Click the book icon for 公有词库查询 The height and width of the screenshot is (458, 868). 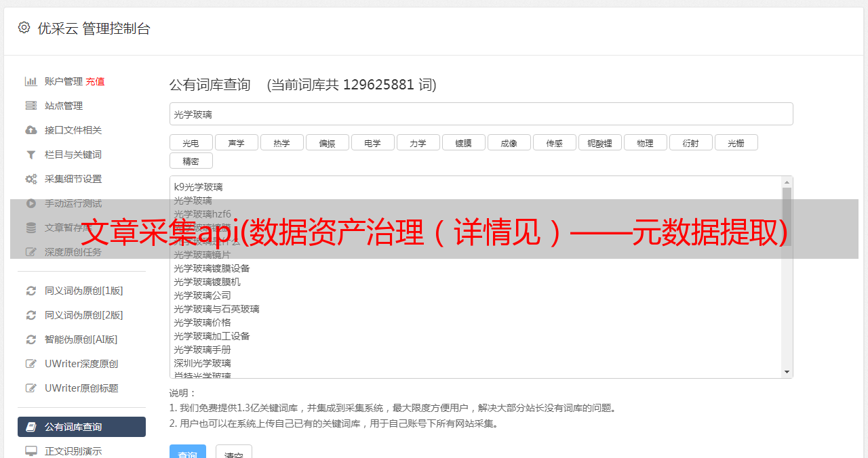pyautogui.click(x=31, y=427)
